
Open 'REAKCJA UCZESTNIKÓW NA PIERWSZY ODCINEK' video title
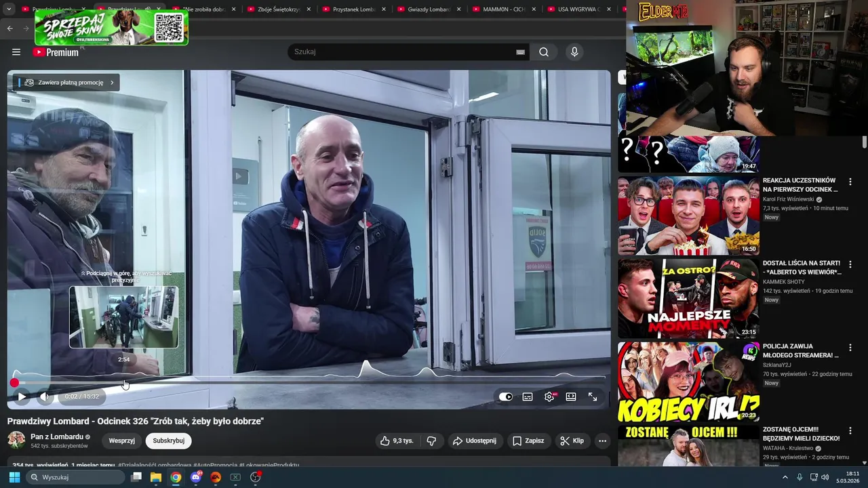tap(800, 185)
